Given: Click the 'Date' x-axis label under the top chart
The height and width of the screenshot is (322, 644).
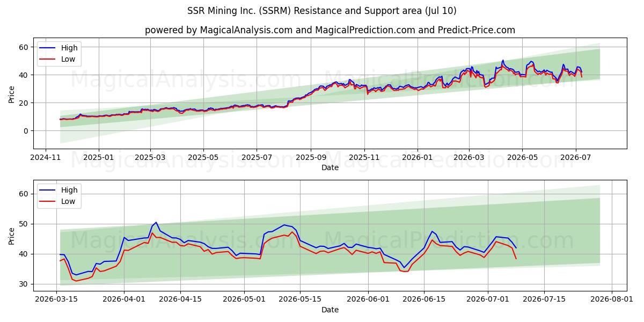Looking at the screenshot, I should click(x=330, y=167).
